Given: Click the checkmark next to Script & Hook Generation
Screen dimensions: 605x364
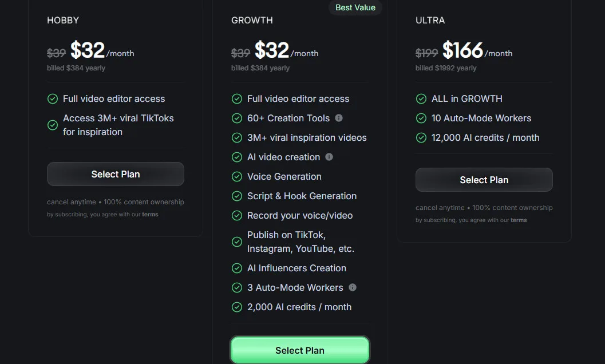Looking at the screenshot, I should [236, 196].
